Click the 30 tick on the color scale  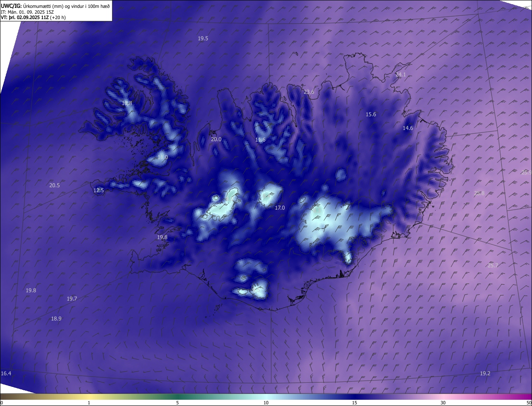pos(443,403)
